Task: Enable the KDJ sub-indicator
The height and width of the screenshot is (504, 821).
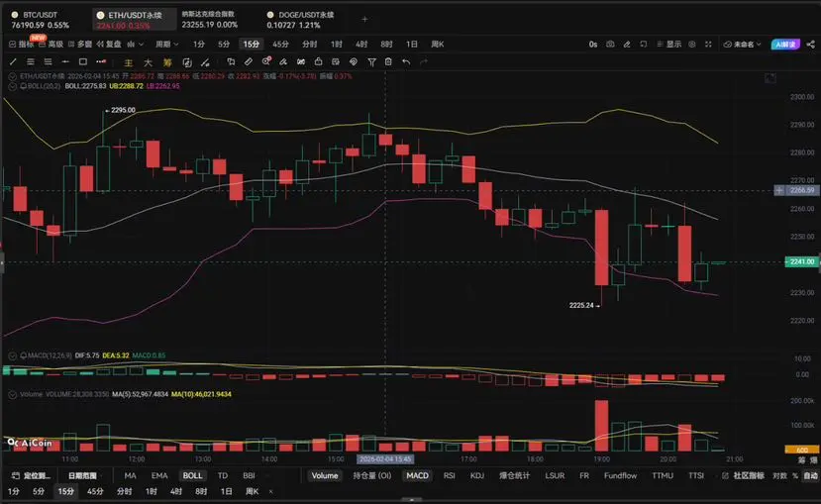Action: click(x=477, y=475)
